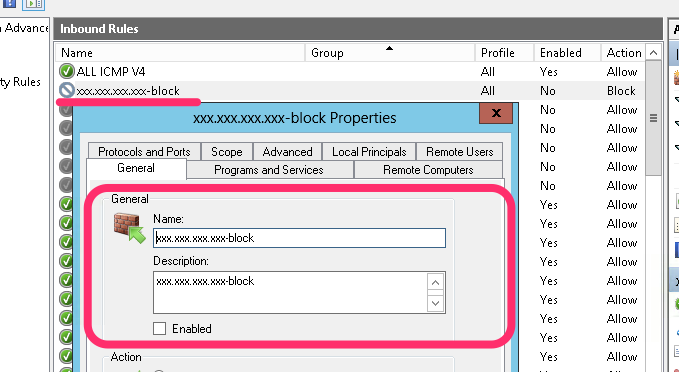Switch to the Scope tab

tap(226, 152)
